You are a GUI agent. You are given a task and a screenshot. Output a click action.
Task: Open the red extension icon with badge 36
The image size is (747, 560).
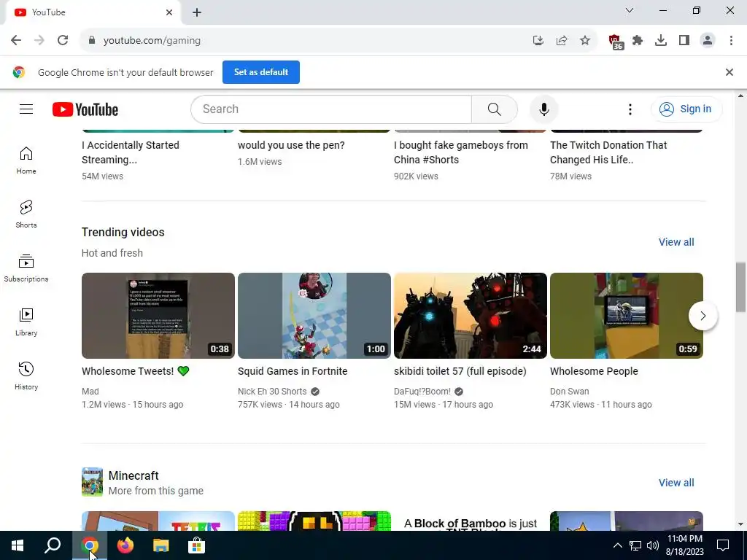pos(616,42)
